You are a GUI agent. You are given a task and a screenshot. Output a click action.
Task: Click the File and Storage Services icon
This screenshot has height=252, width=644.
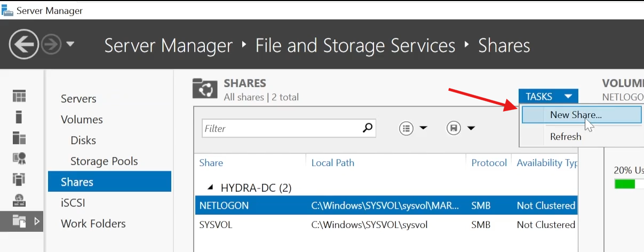point(19,220)
